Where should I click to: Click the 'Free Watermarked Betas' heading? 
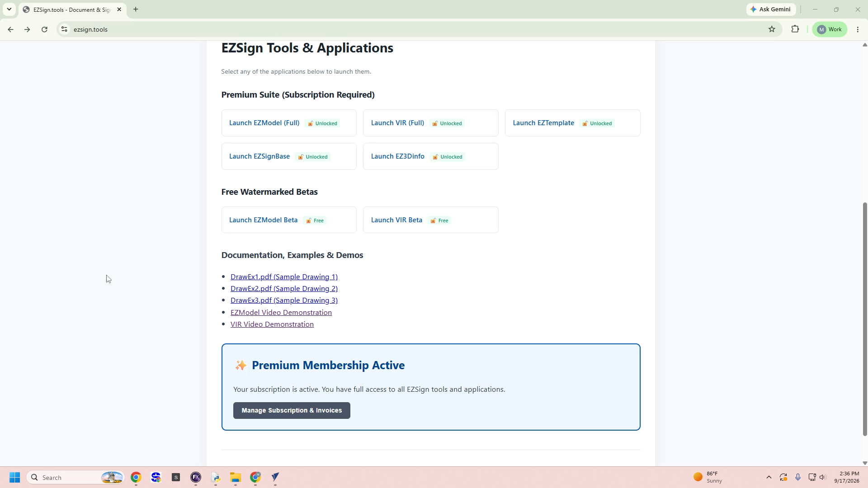[269, 192]
